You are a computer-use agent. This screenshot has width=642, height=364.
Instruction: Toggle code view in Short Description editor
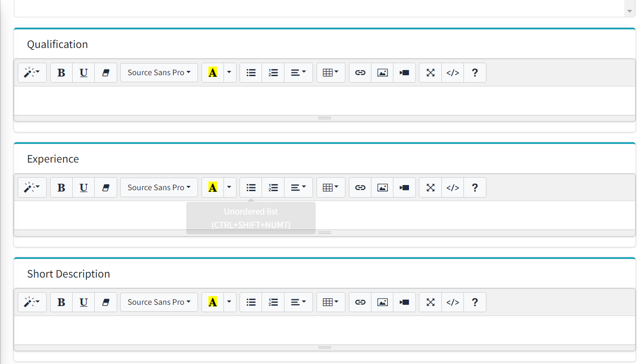pyautogui.click(x=453, y=302)
